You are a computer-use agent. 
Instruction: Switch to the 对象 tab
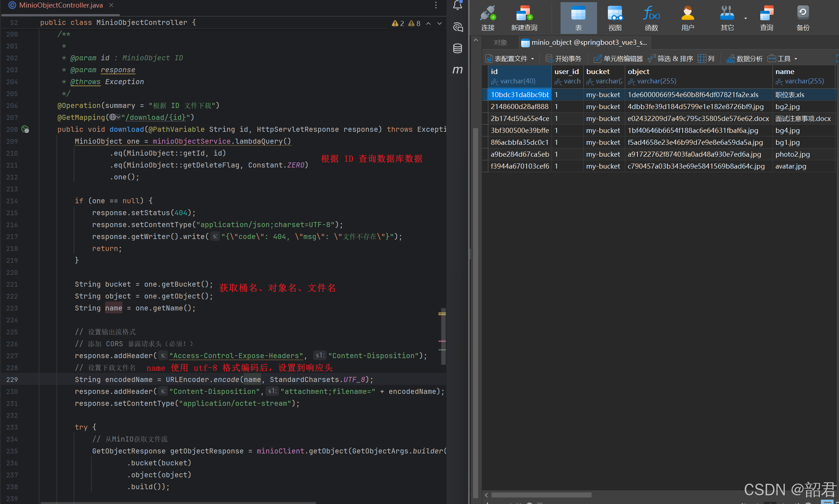click(x=500, y=43)
